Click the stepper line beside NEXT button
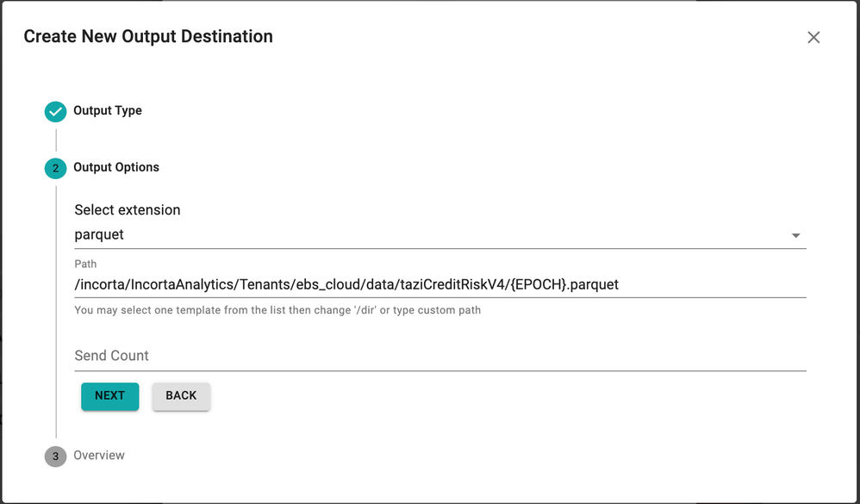Screen dimensions: 860x504 click(x=56, y=396)
